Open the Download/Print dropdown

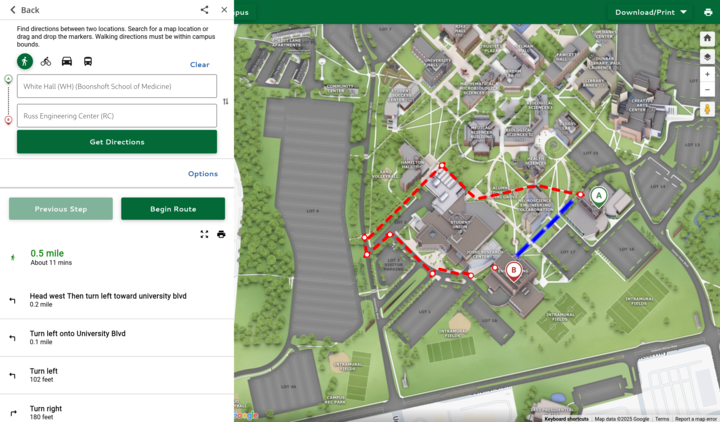[650, 12]
